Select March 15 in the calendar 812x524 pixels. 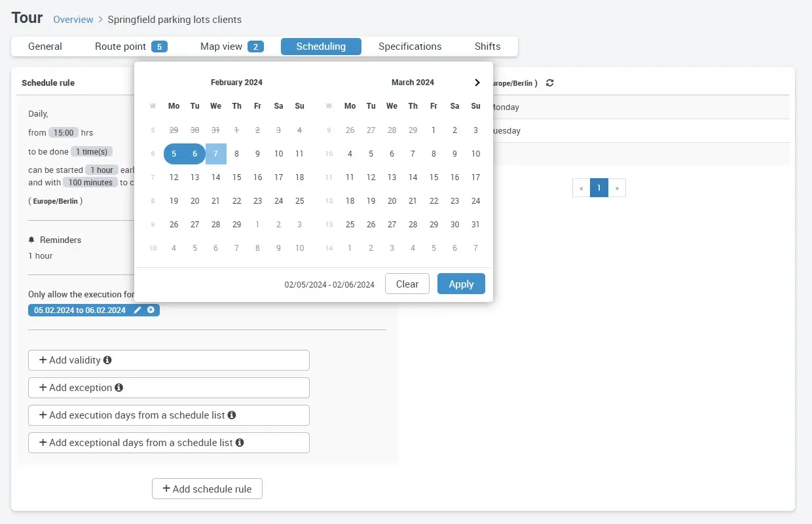pos(434,177)
